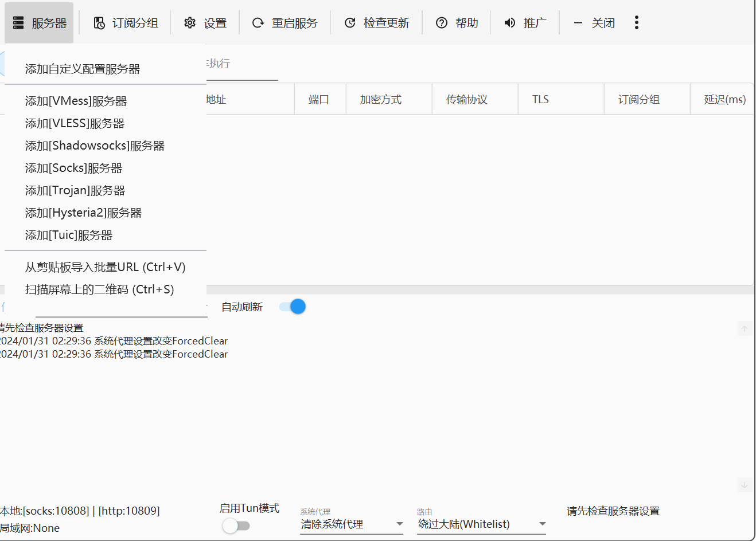Open the 系统代理 system proxy dropdown

(x=351, y=524)
